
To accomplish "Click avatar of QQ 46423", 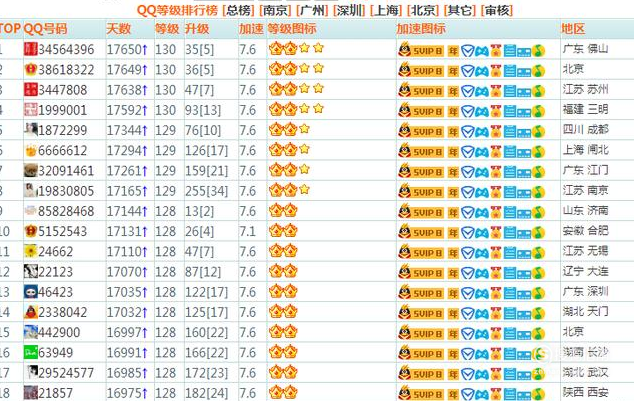I will pyautogui.click(x=30, y=291).
